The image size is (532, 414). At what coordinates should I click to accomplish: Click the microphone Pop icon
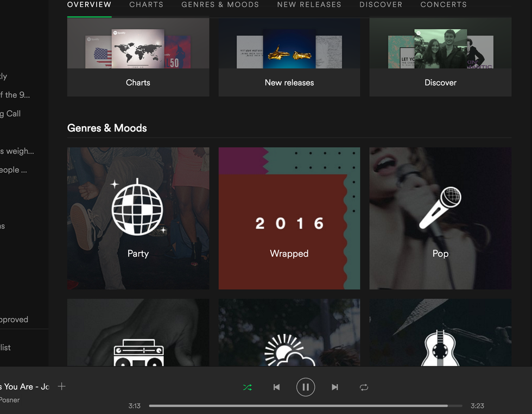(440, 209)
